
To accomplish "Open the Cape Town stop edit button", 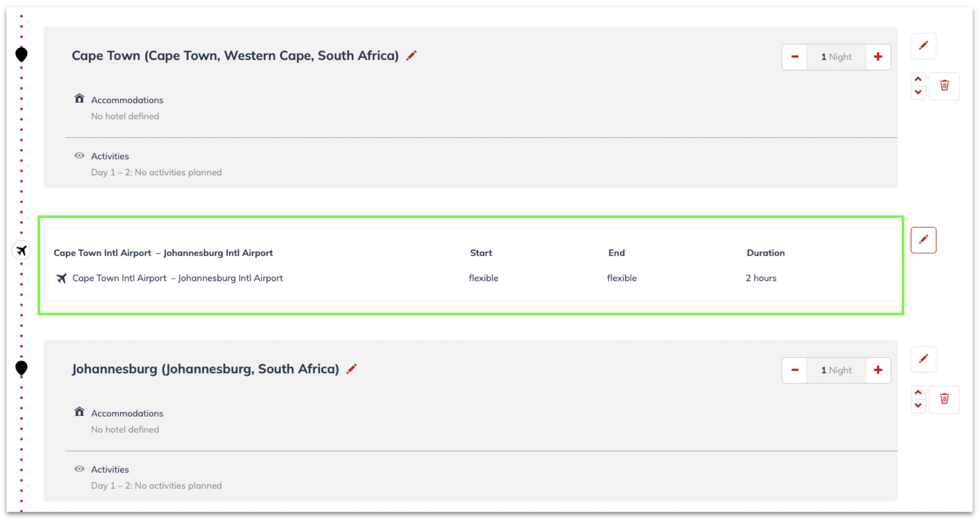I will point(923,46).
